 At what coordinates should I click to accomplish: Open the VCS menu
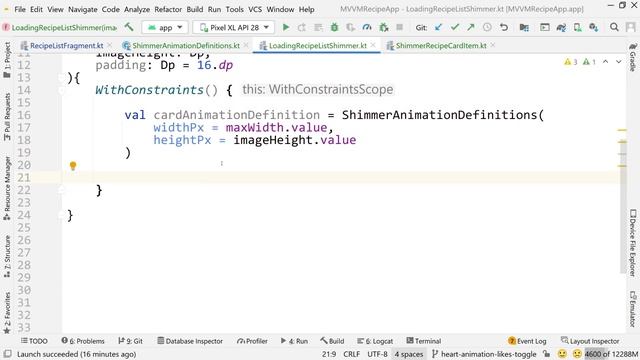coord(255,9)
